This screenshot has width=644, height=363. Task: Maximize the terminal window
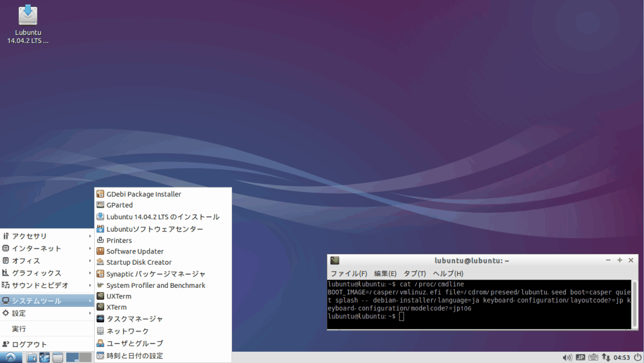[619, 260]
